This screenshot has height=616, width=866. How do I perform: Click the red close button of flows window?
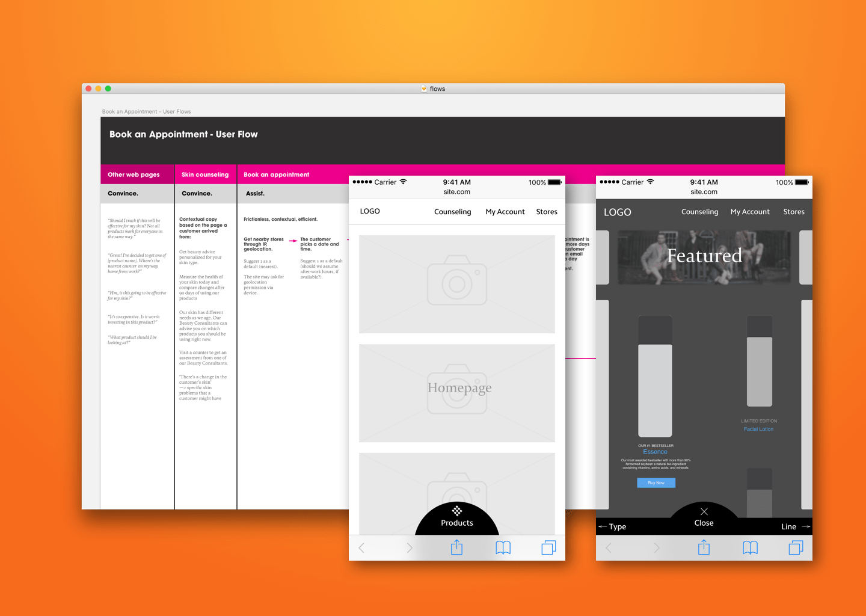[x=88, y=88]
